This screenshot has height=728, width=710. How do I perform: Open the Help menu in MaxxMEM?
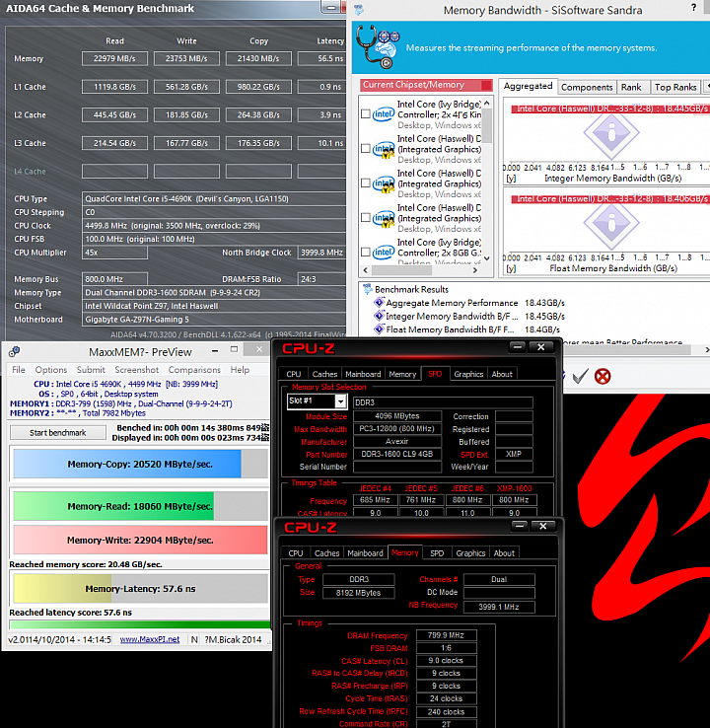[x=240, y=370]
